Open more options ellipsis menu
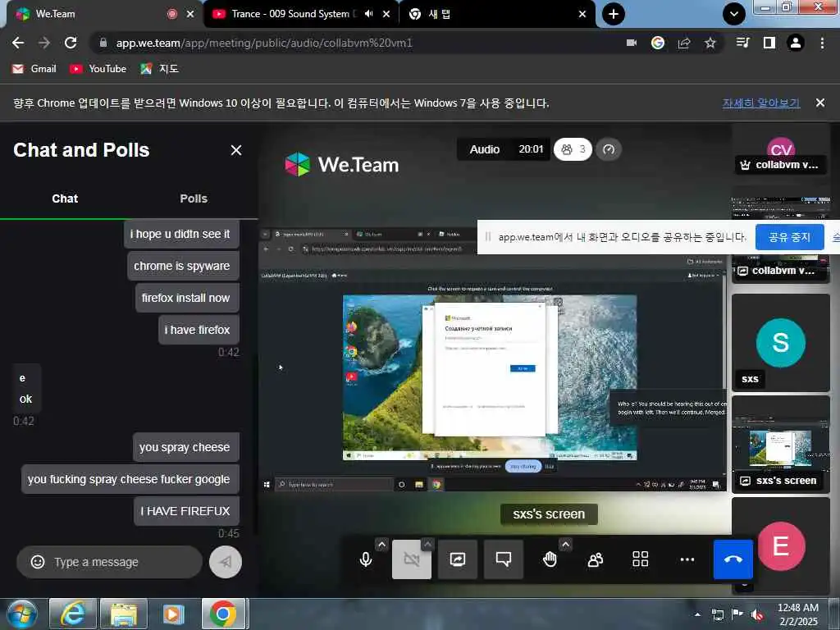This screenshot has height=630, width=840. click(687, 559)
